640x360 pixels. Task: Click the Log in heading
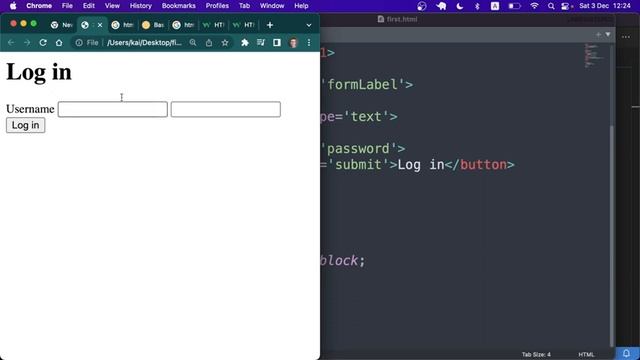click(39, 72)
